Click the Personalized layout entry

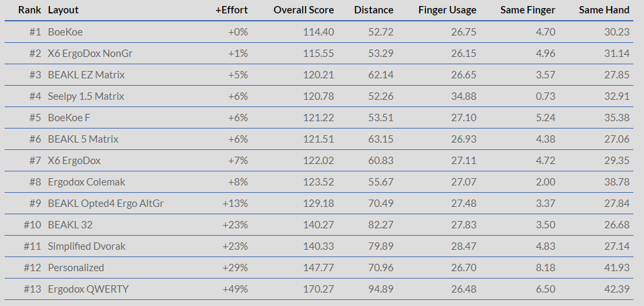pyautogui.click(x=76, y=268)
